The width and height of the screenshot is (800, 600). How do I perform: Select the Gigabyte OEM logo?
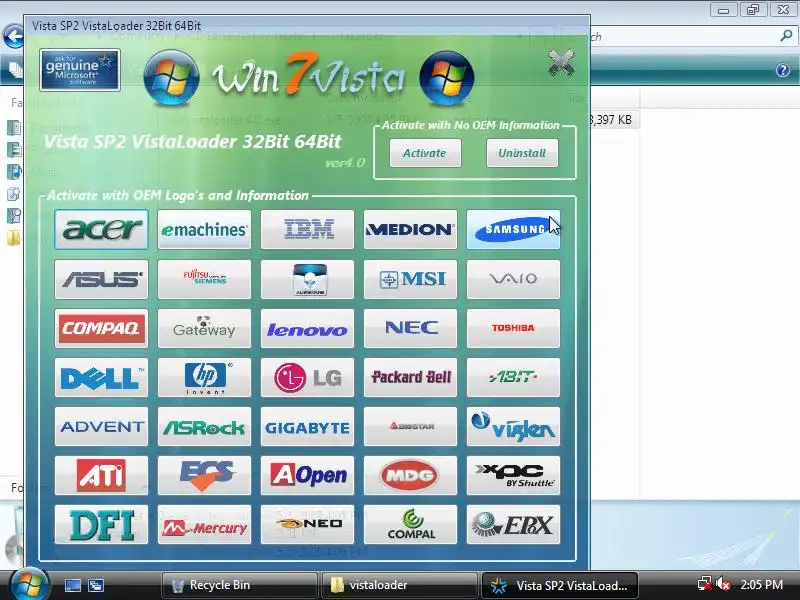[307, 426]
